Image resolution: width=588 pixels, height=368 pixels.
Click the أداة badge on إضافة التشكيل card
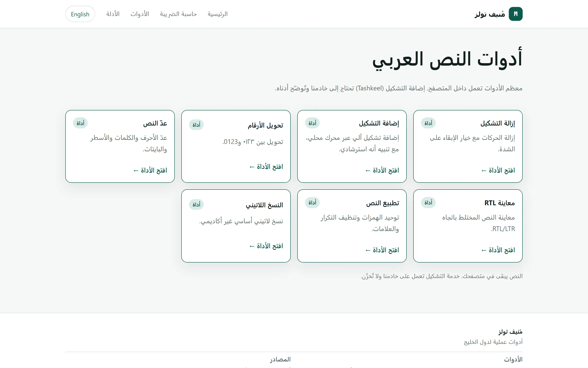[312, 123]
